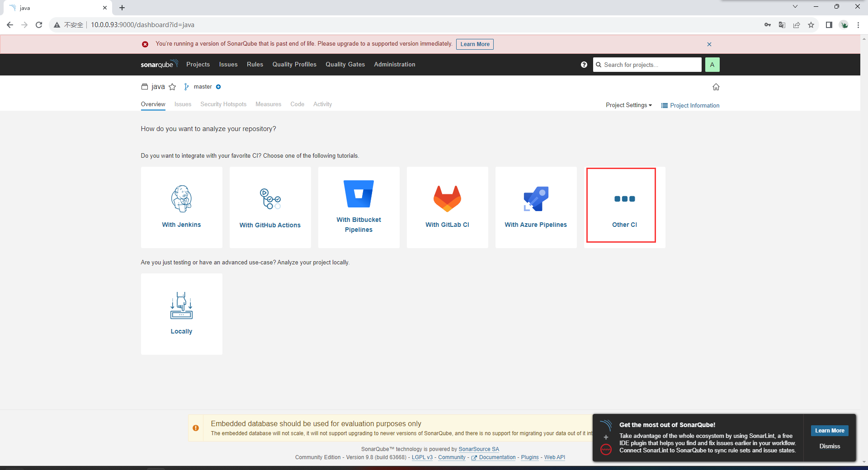
Task: Click the Search for projects field
Action: tap(647, 65)
